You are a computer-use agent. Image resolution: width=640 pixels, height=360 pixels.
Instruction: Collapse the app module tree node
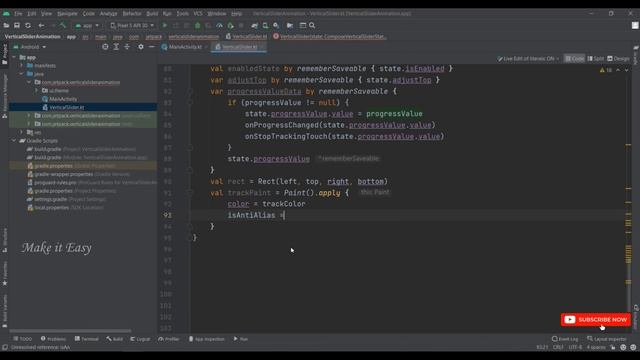pos(15,57)
